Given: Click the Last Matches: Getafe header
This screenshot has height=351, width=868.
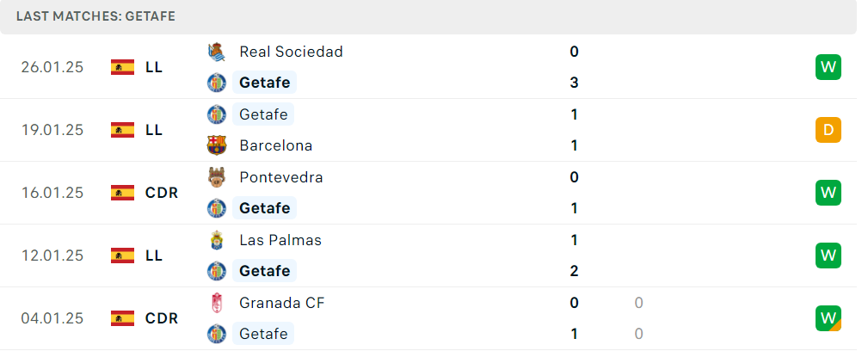Looking at the screenshot, I should [95, 16].
